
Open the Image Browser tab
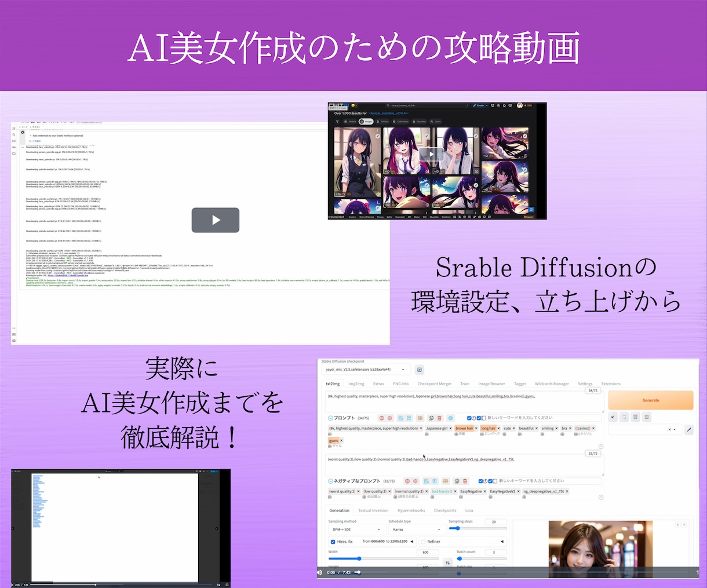491,384
